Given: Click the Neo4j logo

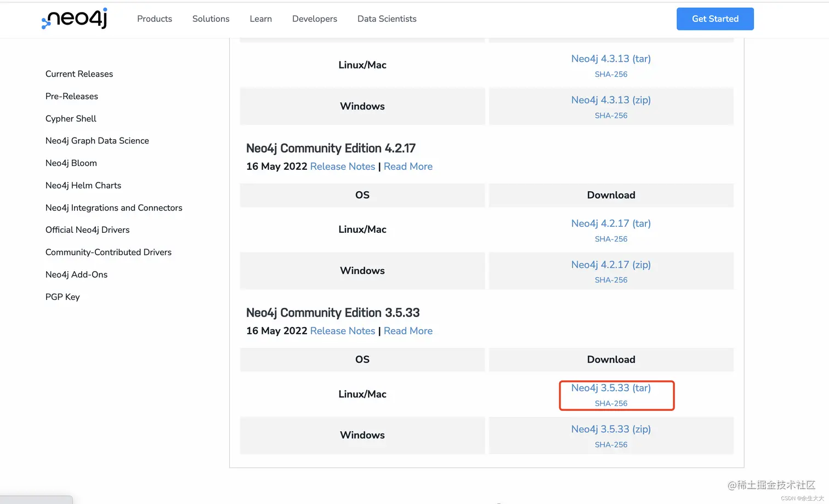Looking at the screenshot, I should pos(75,19).
